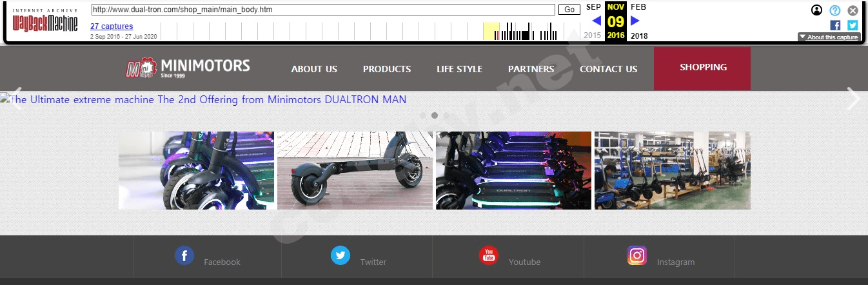Close the Wayback toolbar
The height and width of the screenshot is (285, 868).
[x=853, y=10]
